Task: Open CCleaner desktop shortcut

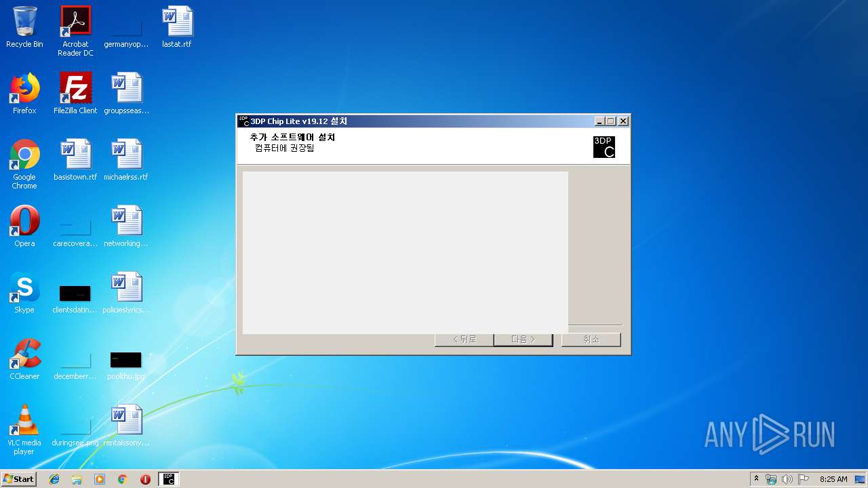Action: pos(24,359)
